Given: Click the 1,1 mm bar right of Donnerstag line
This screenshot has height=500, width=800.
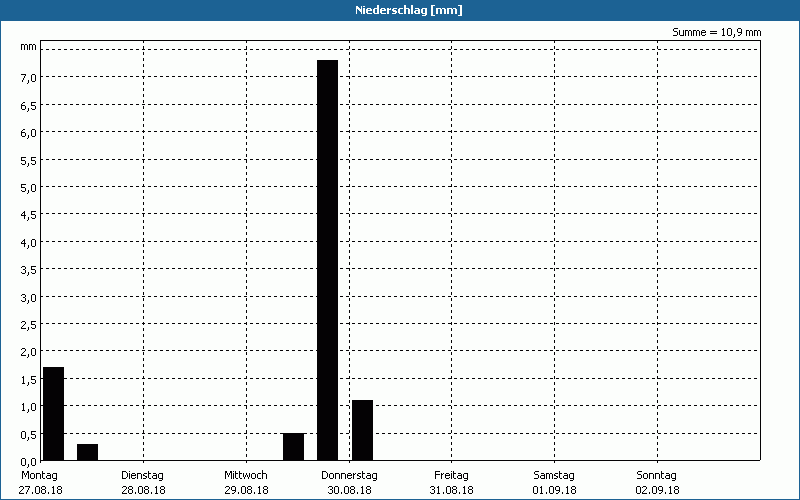Looking at the screenshot, I should tap(362, 430).
